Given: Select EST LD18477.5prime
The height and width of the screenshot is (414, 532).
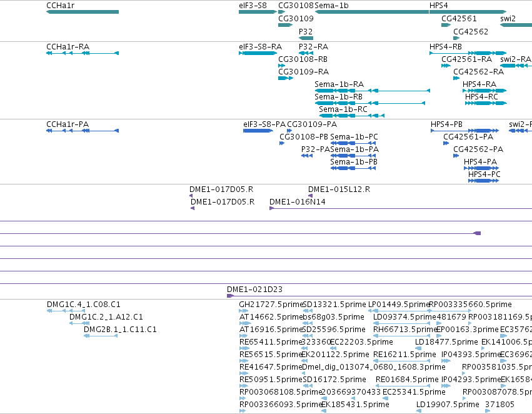Looking at the screenshot, I should point(446,343).
